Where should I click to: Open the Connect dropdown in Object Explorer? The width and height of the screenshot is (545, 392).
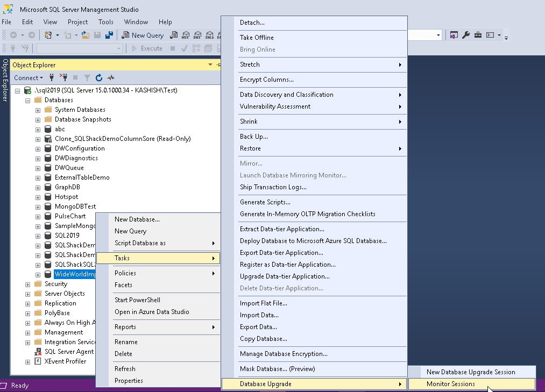tap(29, 78)
